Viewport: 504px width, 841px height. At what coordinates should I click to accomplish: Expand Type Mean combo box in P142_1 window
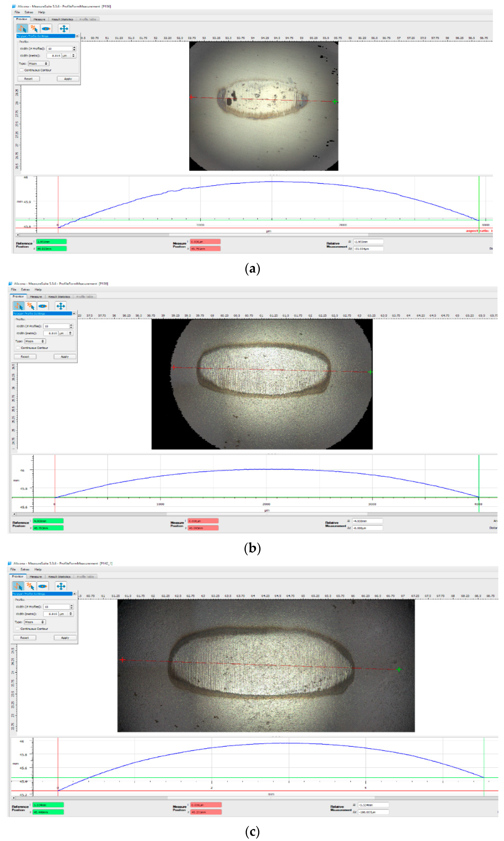35,622
